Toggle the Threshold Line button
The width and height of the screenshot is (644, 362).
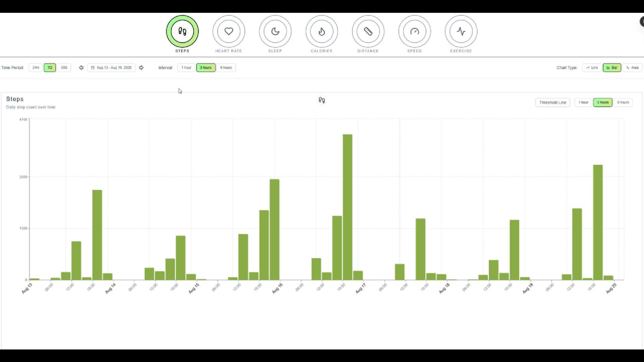tap(552, 103)
